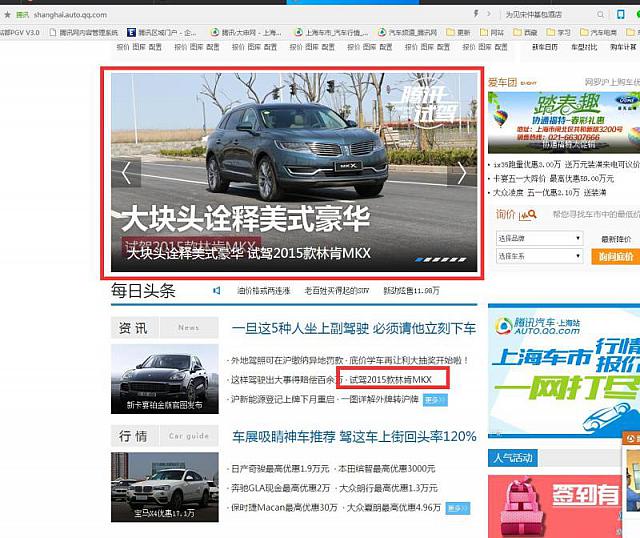Show the previous carousel slide with the left arrow
The image size is (640, 538).
click(x=126, y=172)
